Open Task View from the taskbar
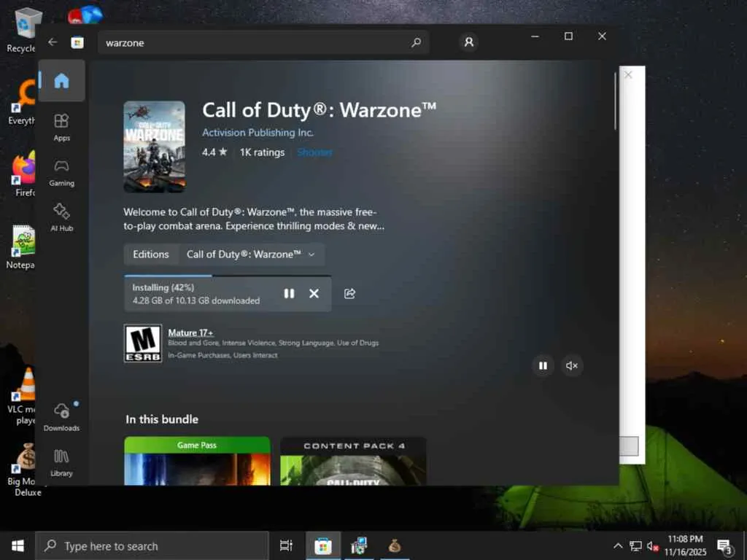The height and width of the screenshot is (560, 747). [286, 545]
